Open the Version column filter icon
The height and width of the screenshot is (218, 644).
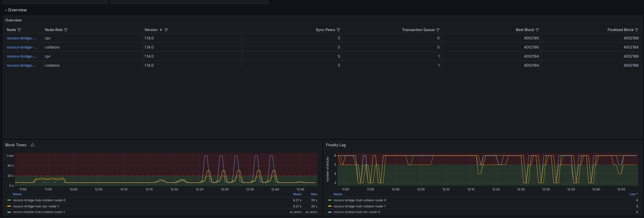tap(166, 30)
